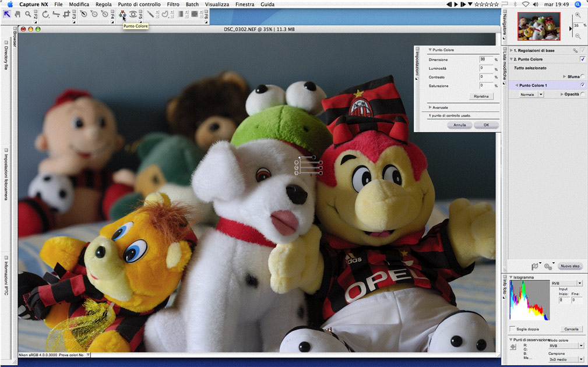Click the histogram Inizio input field
Screen dimensions: 588x367
pos(564,300)
